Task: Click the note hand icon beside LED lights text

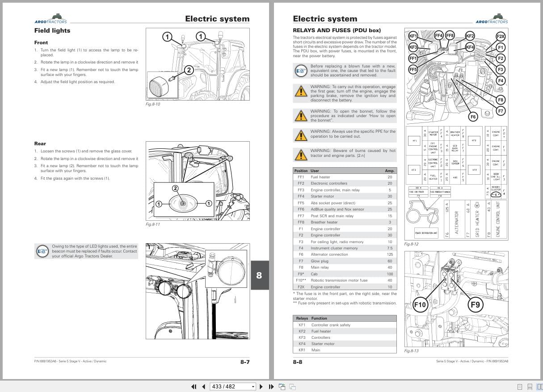Action: pos(42,251)
